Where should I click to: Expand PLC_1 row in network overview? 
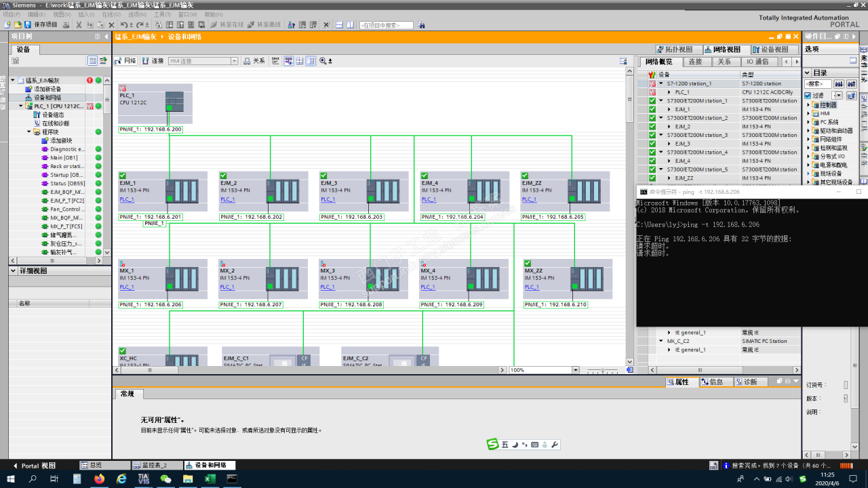[x=669, y=92]
